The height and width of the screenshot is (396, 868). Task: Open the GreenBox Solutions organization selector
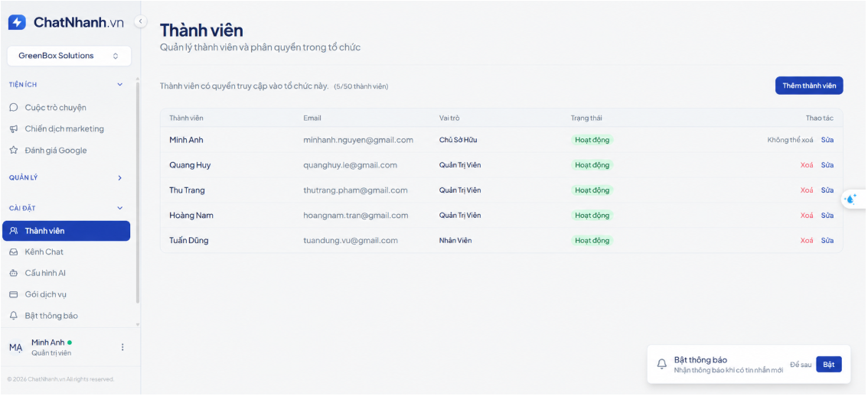(69, 56)
